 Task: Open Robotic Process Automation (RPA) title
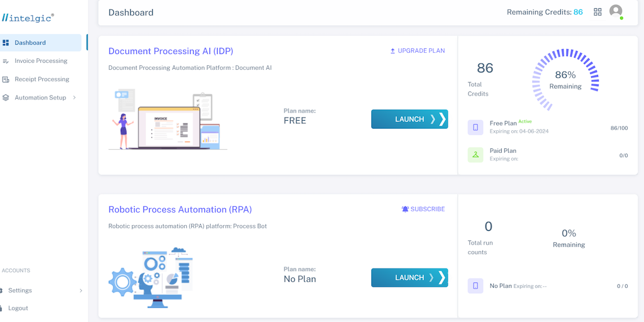point(180,209)
